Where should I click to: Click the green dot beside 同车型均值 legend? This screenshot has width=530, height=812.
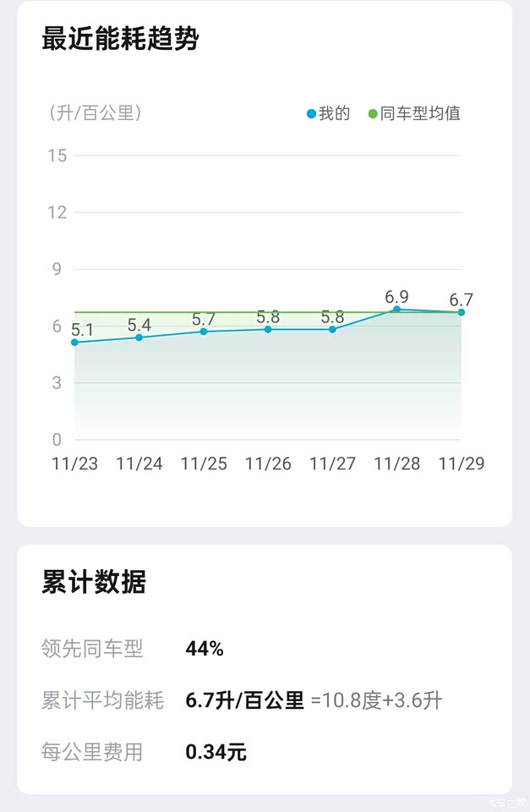click(373, 113)
